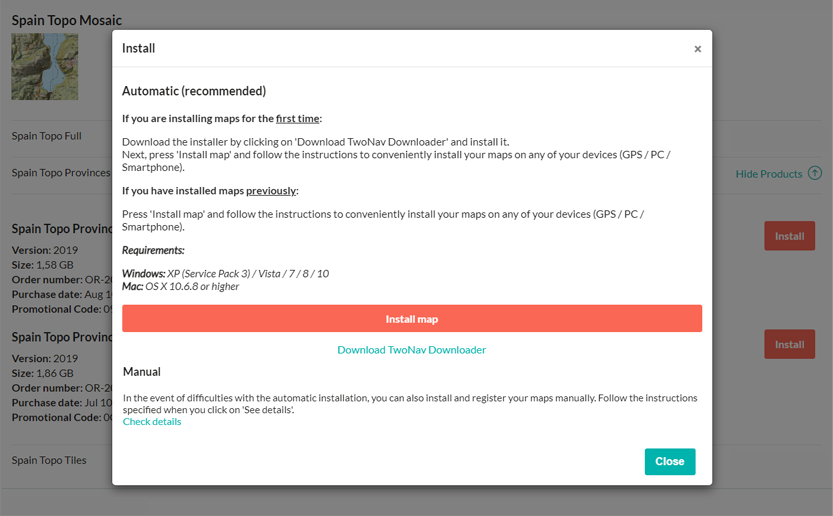Click the Spain Topo Mosaic heading
The image size is (833, 516).
(66, 20)
